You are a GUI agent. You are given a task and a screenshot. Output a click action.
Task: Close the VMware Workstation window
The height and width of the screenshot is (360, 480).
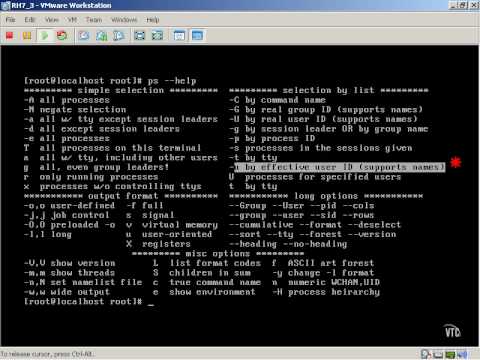[x=474, y=5]
